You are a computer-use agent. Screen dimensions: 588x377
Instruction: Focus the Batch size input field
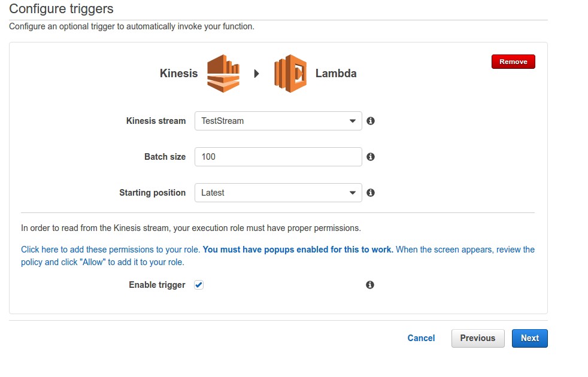(278, 157)
